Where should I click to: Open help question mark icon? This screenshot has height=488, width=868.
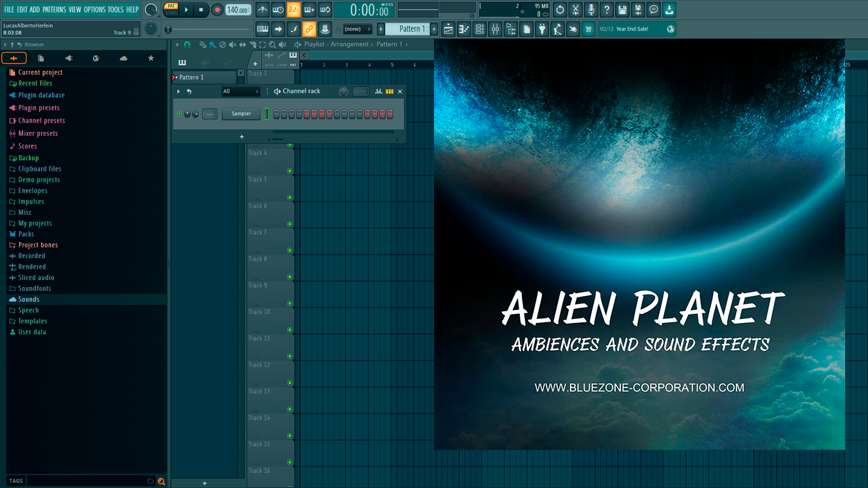[607, 10]
